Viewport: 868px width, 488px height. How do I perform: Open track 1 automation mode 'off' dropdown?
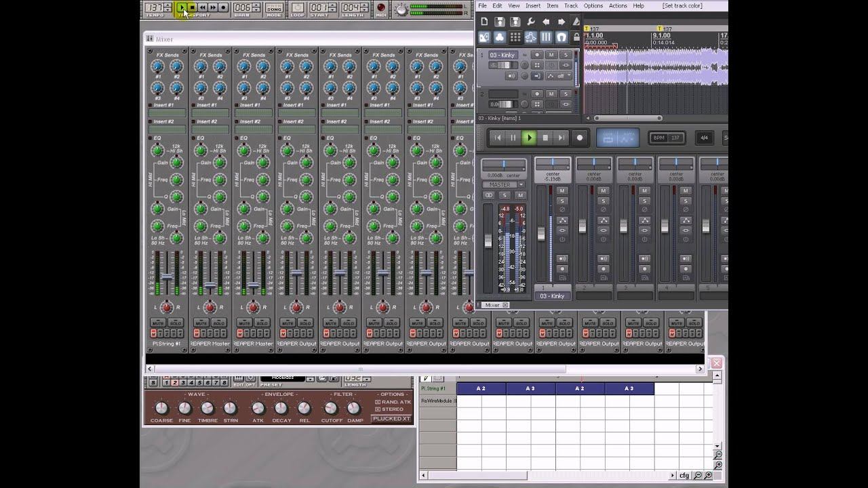561,77
